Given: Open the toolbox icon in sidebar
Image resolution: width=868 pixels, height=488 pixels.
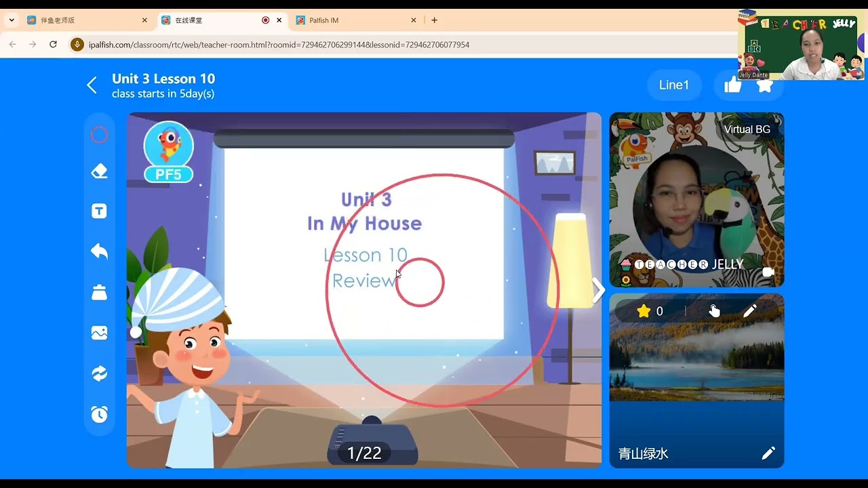Looking at the screenshot, I should coord(99,292).
